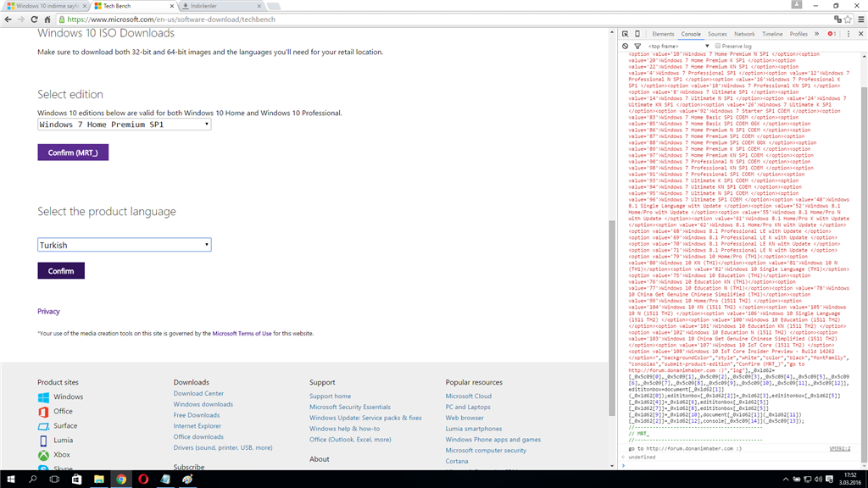Screen dimensions: 868x488
Task: Open the Microsoft Terms of Use link
Action: click(242, 334)
